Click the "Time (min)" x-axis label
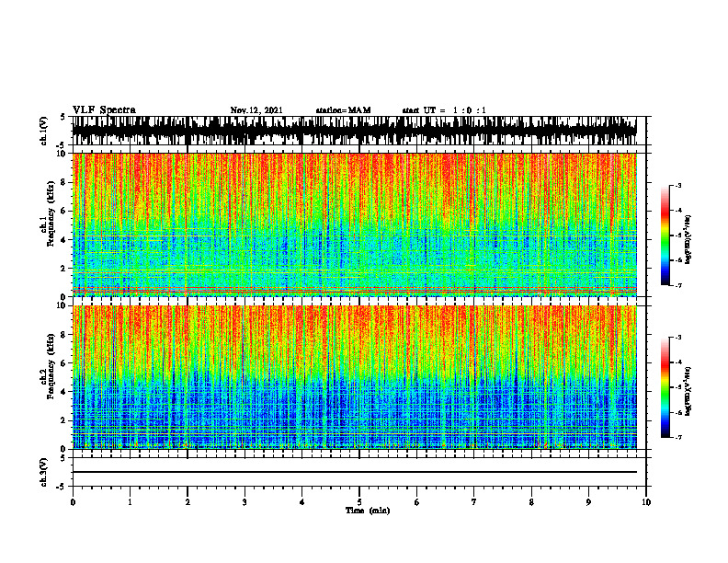 point(368,511)
